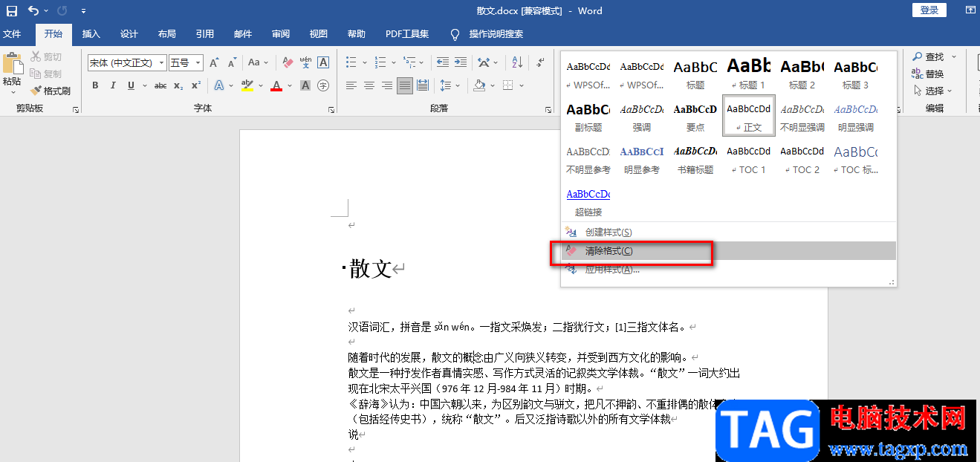
Task: Expand the font size dropdown 五号
Action: (198, 63)
